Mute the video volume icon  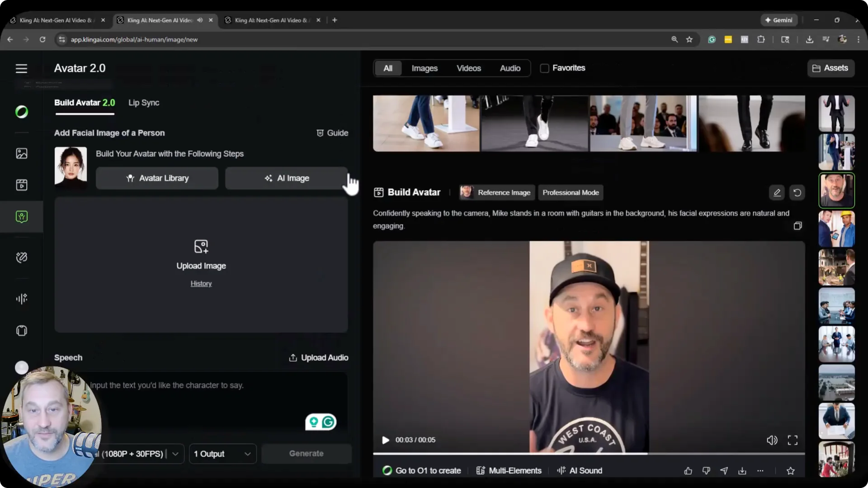[x=772, y=440]
